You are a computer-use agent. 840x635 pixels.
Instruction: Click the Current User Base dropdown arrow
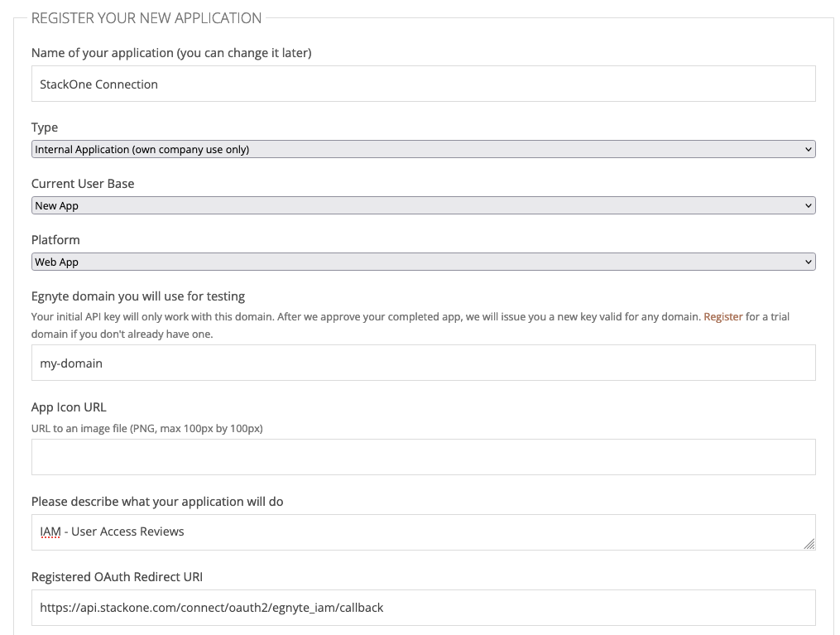click(x=807, y=205)
